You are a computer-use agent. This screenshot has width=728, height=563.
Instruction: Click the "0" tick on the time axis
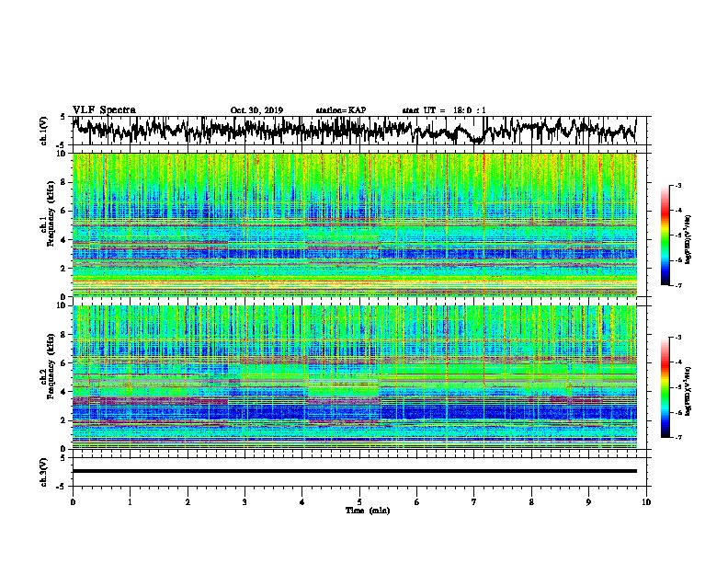pyautogui.click(x=73, y=502)
